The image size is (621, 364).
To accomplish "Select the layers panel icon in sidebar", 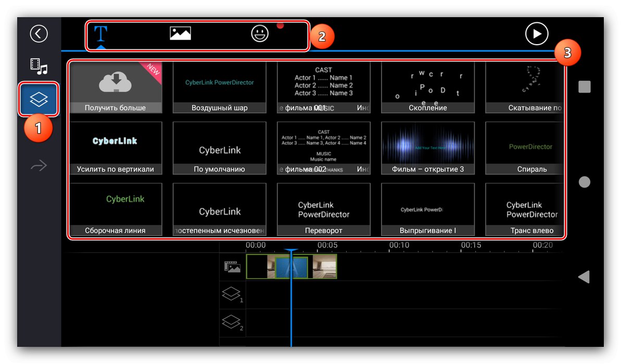I will (39, 99).
